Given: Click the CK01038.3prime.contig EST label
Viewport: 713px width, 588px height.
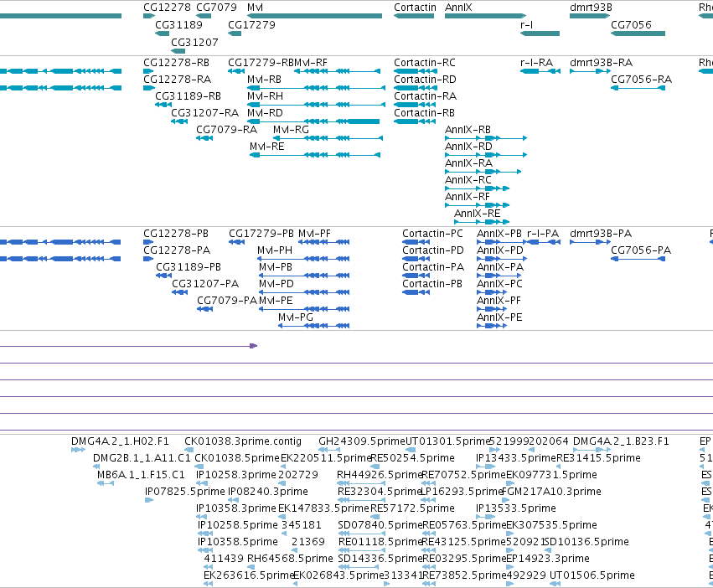Looking at the screenshot, I should 243,441.
